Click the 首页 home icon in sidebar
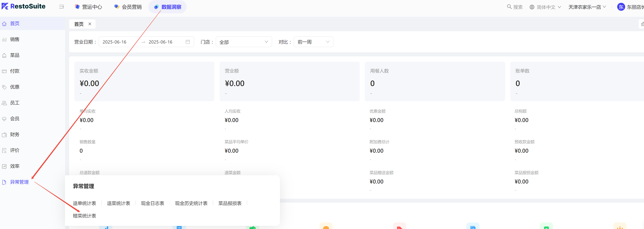This screenshot has width=644, height=229. point(4,24)
